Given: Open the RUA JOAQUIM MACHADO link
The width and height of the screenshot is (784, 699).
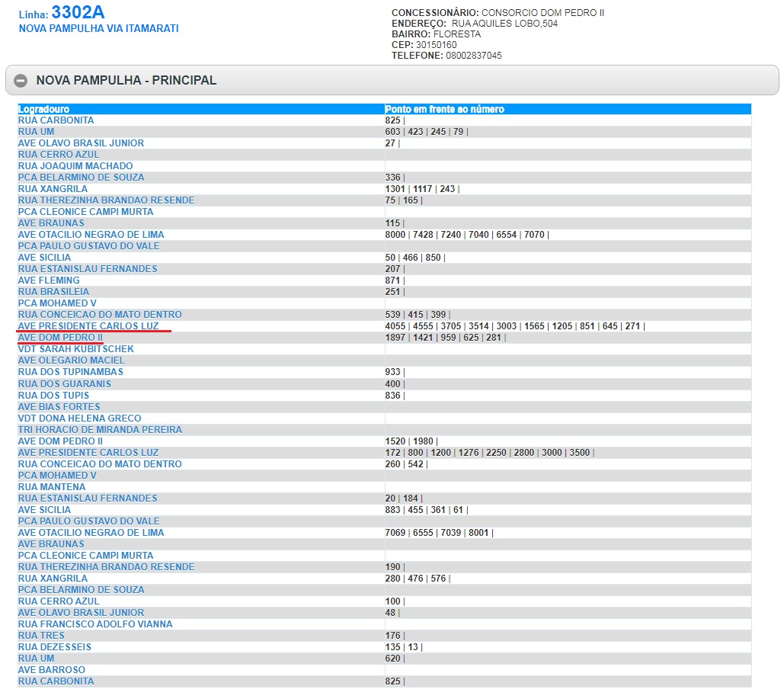Looking at the screenshot, I should (x=75, y=166).
